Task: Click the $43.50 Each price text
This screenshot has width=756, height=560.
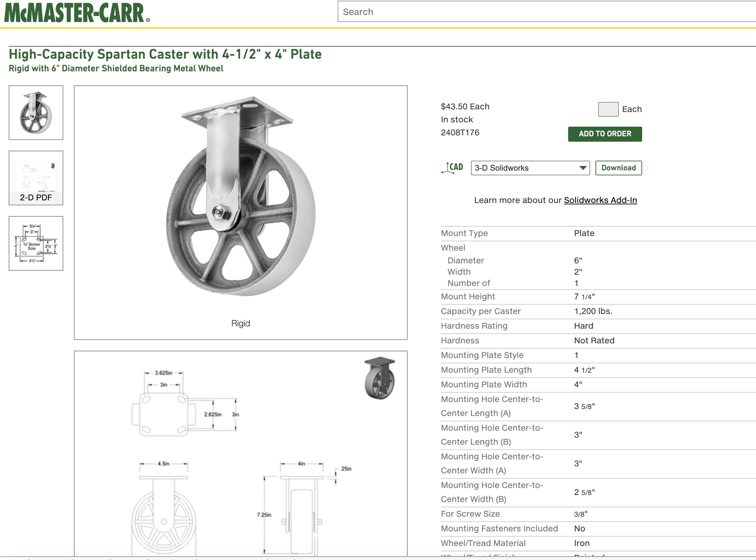Action: (465, 106)
